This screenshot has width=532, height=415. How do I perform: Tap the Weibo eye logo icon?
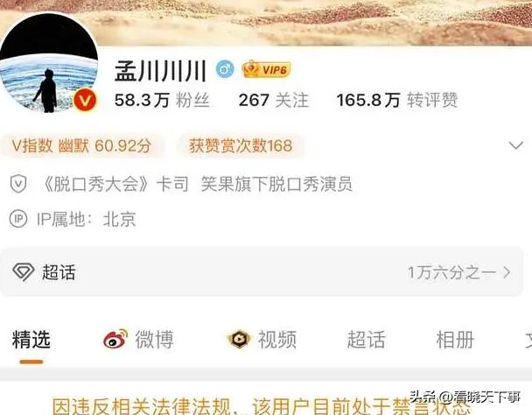tap(115, 339)
